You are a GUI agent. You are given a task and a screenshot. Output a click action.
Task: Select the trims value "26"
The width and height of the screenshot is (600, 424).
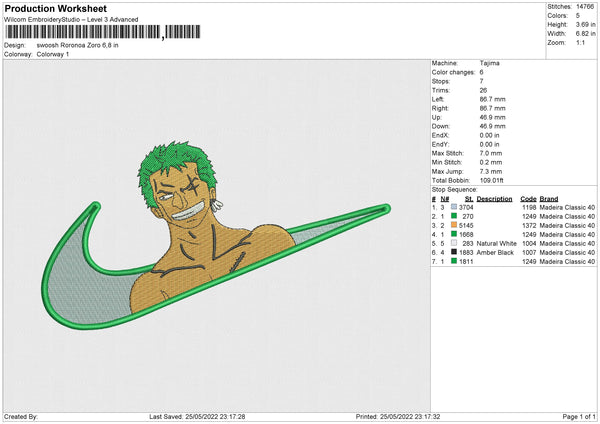click(483, 90)
